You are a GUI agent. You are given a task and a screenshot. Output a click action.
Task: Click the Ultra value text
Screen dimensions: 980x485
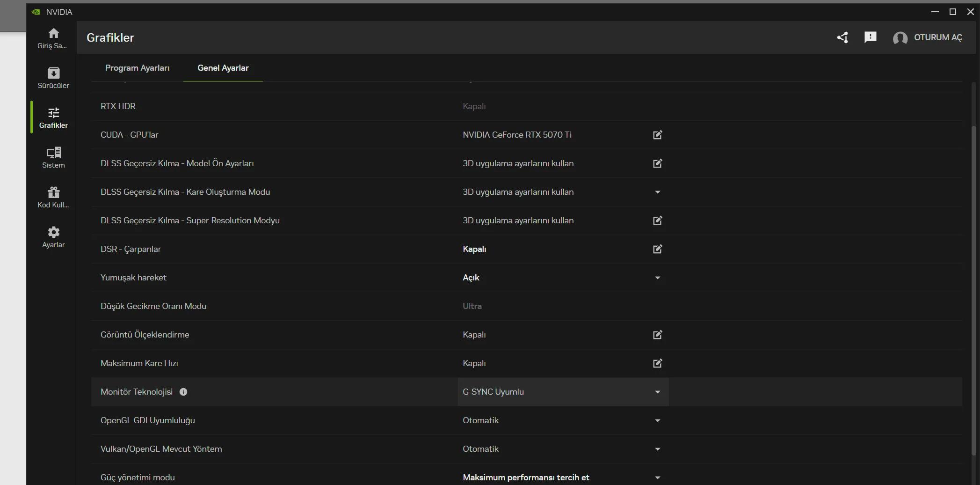[472, 306]
